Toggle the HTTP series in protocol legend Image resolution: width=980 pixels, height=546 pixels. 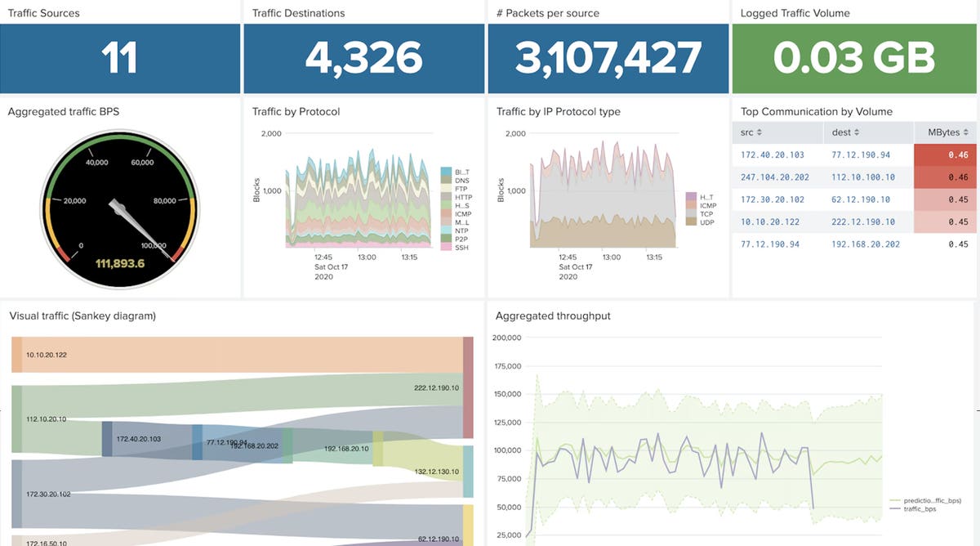pyautogui.click(x=462, y=197)
